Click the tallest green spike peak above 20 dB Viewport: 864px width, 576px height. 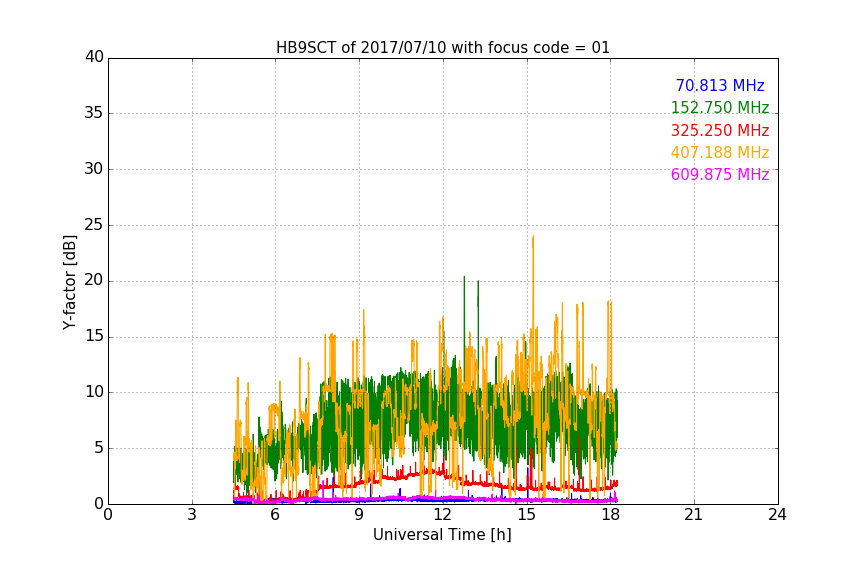coord(464,278)
